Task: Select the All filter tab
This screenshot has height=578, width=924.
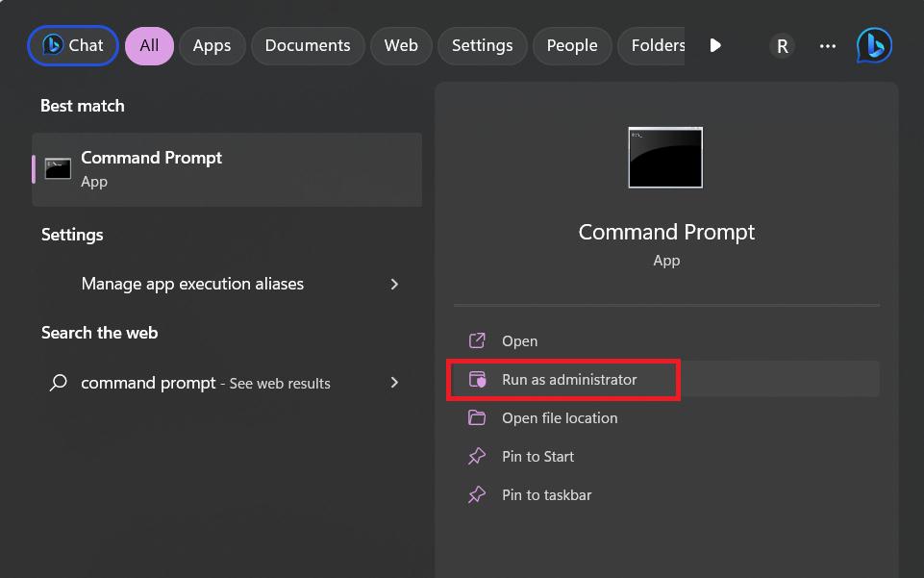Action: coord(149,45)
